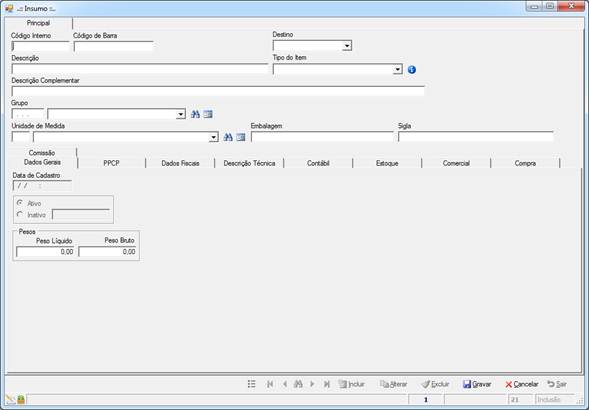Image resolution: width=589 pixels, height=410 pixels.
Task: Click the Unidade de Medida code field
Action: (x=21, y=137)
